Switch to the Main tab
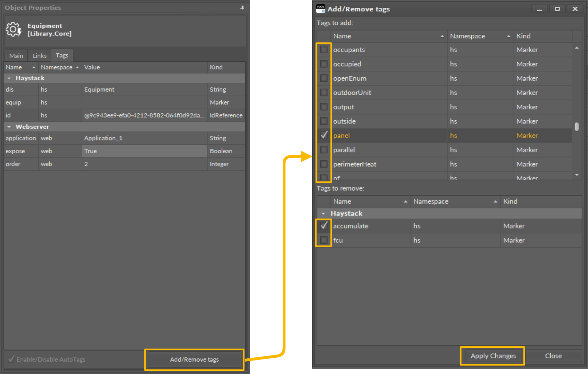 pos(16,56)
